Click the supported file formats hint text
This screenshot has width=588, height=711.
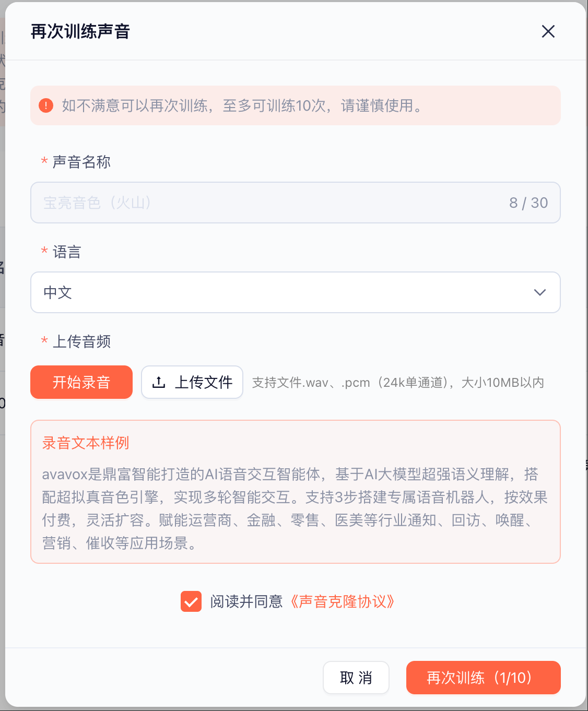[x=398, y=383]
